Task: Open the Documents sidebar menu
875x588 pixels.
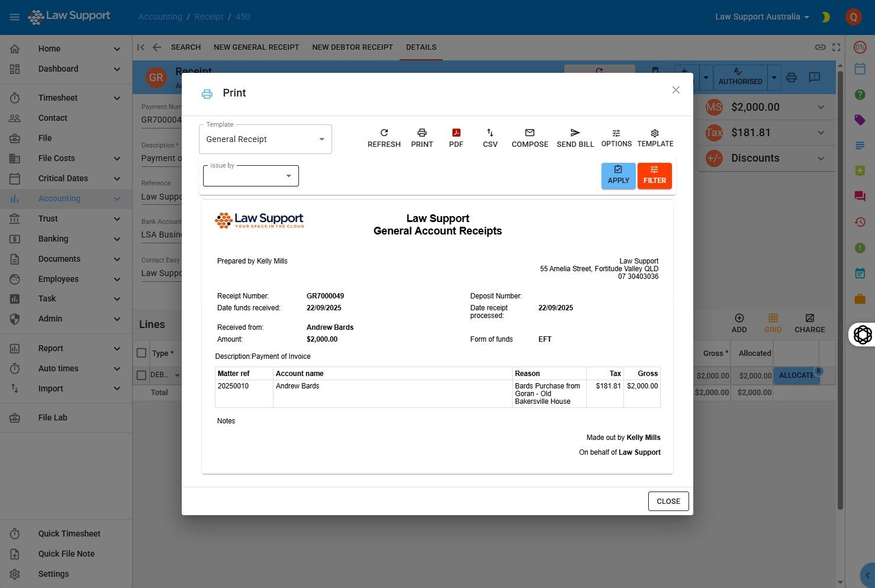Action: 66,259
